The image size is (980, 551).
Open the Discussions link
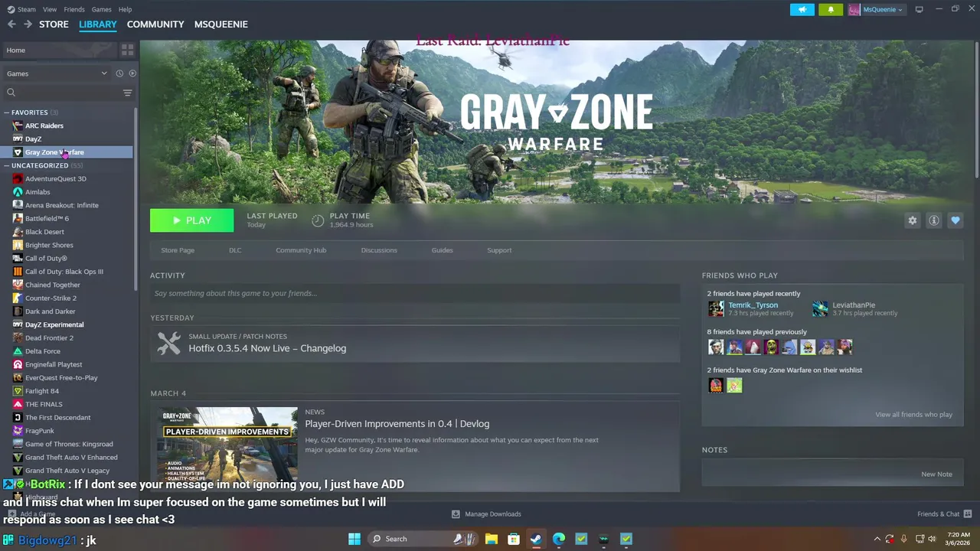click(379, 250)
